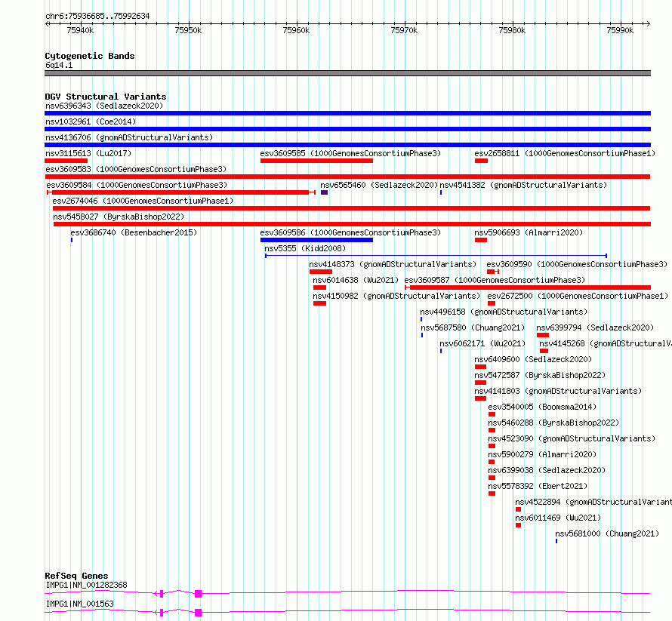Image resolution: width=672 pixels, height=621 pixels.
Task: Open nsv4541382 (gnomADStructuralVariants) label
Action: 523,185
